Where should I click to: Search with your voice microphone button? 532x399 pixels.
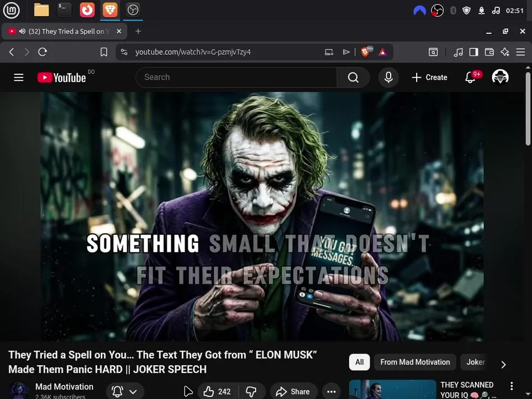[x=388, y=78]
